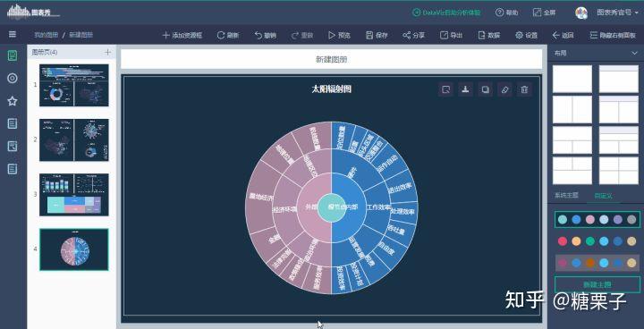Viewport: 644px width, 329px height.
Task: Delete the chart with the trash icon
Action: pyautogui.click(x=524, y=89)
